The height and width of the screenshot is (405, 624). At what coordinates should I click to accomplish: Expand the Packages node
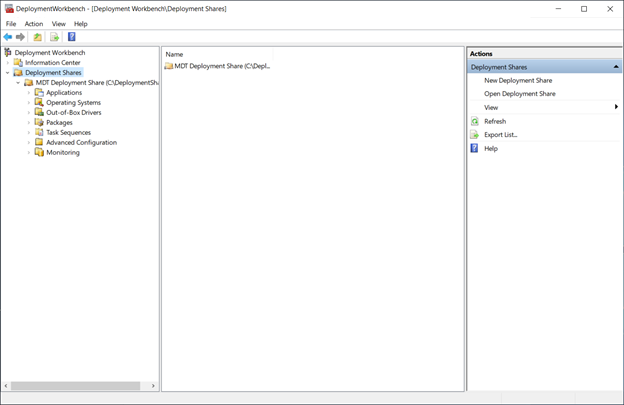click(29, 123)
